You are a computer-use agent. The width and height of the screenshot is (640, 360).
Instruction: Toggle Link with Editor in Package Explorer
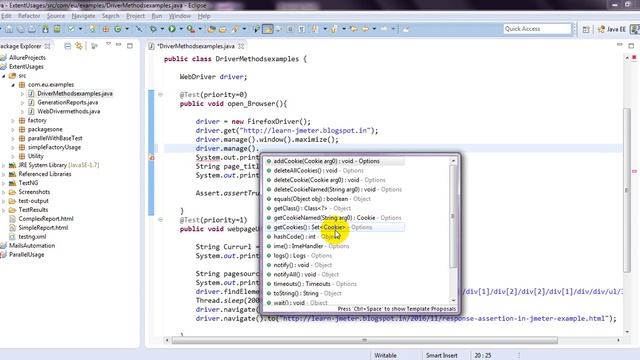(79, 46)
